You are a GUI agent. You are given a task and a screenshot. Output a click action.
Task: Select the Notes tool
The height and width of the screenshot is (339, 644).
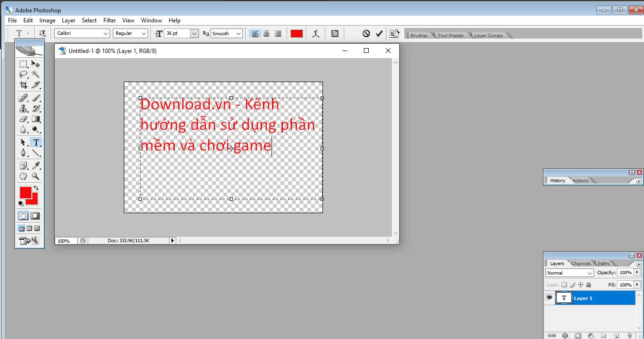tap(23, 166)
